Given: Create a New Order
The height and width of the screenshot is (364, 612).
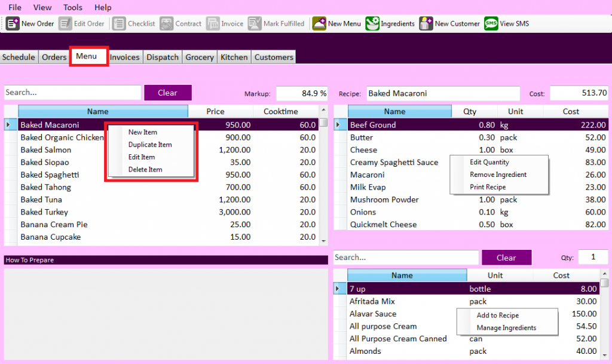Looking at the screenshot, I should [30, 23].
